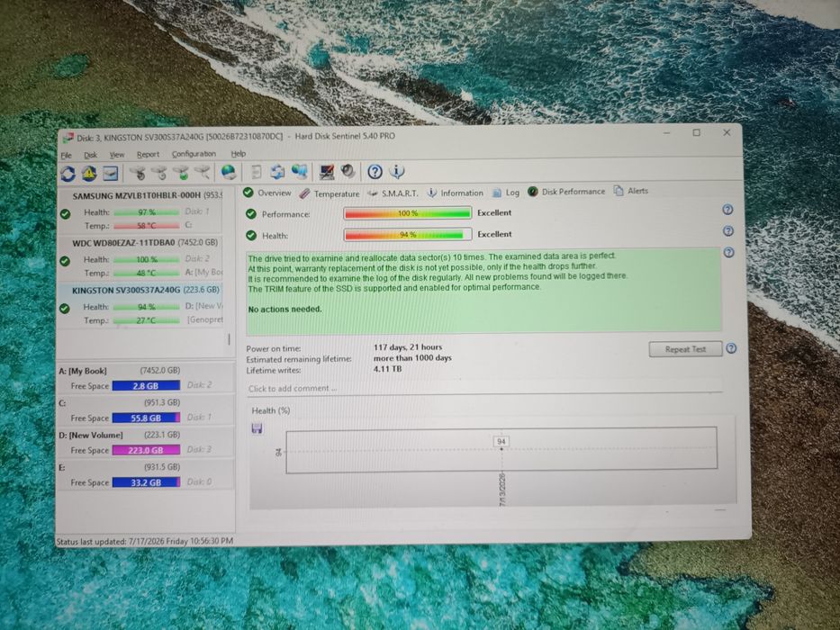Click the A: [My Book] 2.8 GB free space bar
The height and width of the screenshot is (630, 840).
(146, 385)
